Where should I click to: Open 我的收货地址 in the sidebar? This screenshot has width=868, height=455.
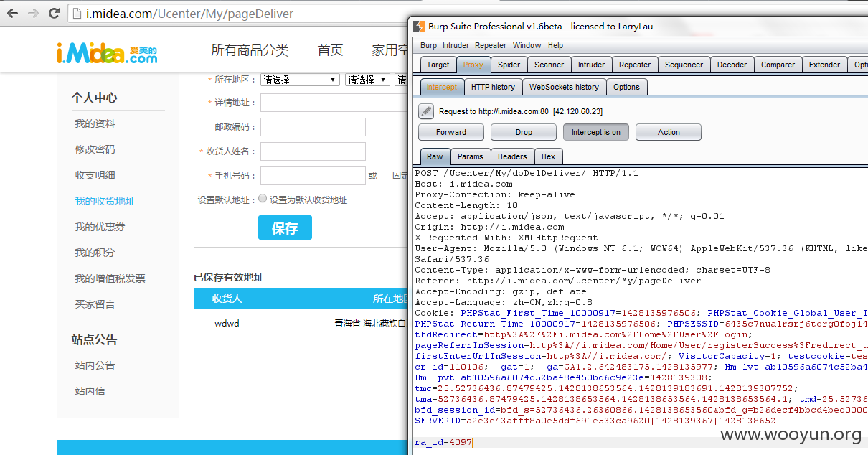click(x=105, y=201)
